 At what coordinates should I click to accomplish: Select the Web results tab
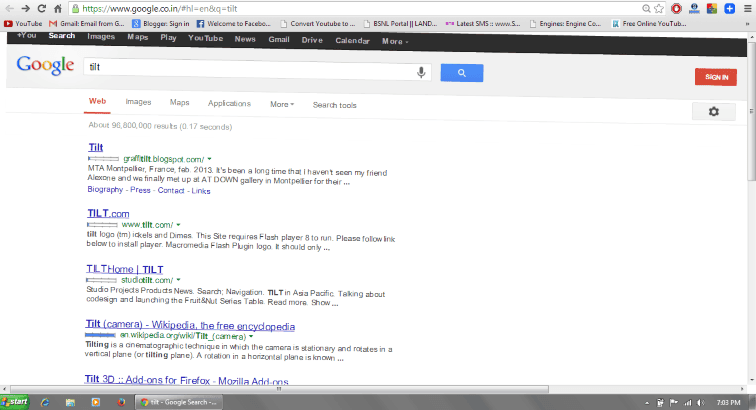(x=97, y=101)
